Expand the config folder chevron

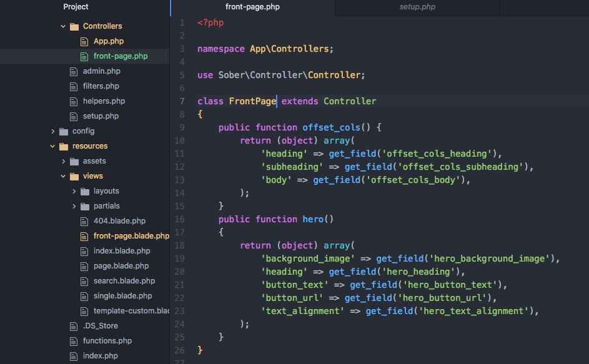pos(52,131)
